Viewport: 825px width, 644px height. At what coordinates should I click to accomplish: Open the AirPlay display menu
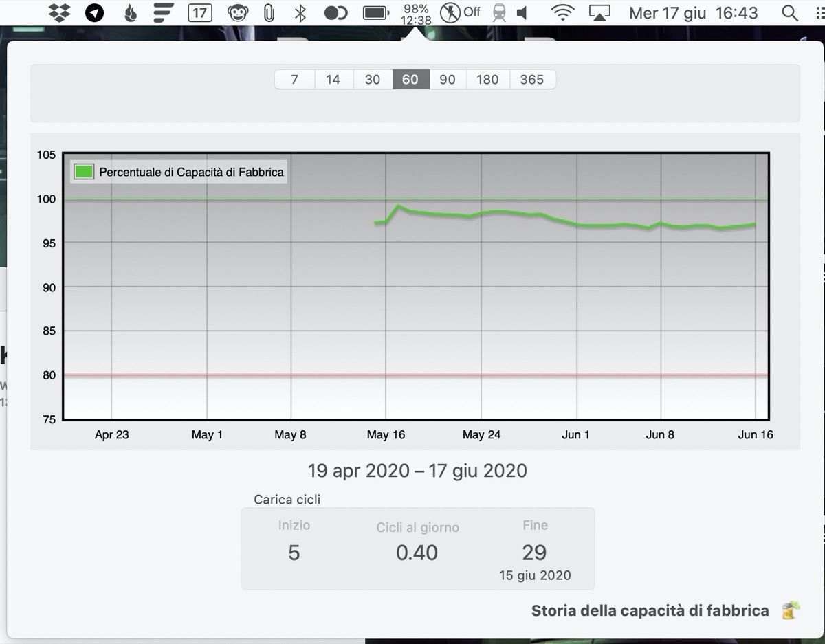tap(600, 12)
